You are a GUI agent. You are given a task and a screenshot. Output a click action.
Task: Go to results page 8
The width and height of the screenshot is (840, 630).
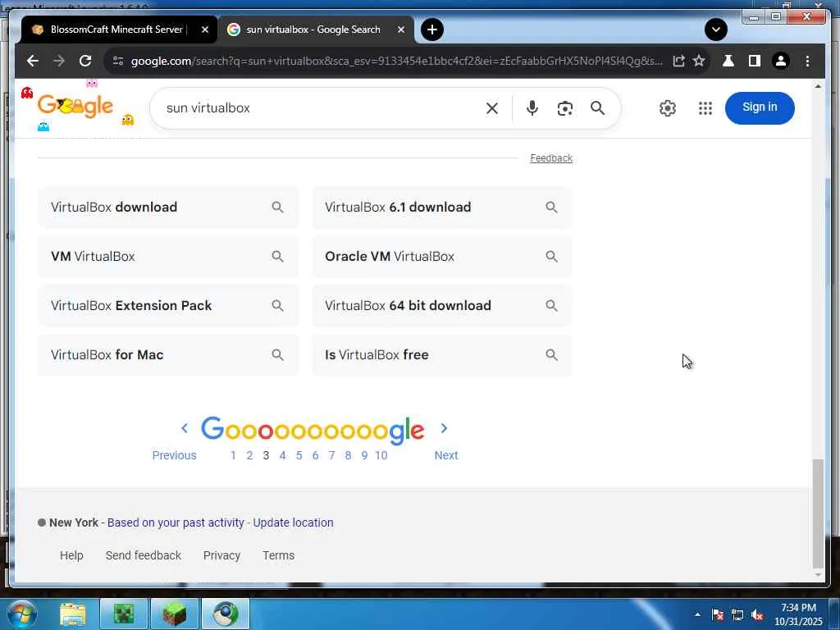coord(348,455)
